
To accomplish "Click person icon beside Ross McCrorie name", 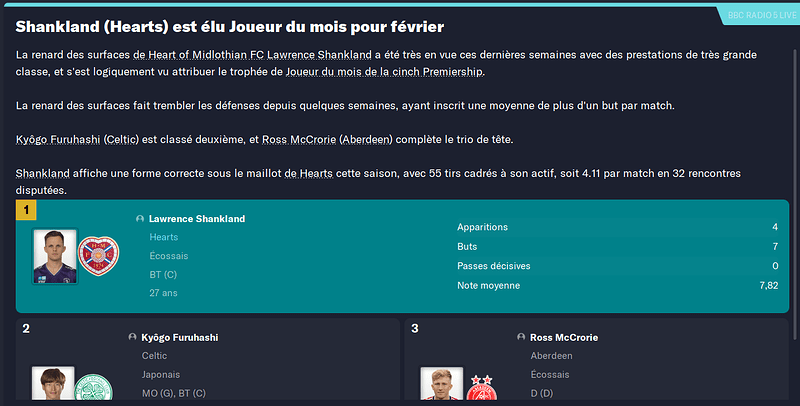I will click(x=521, y=337).
